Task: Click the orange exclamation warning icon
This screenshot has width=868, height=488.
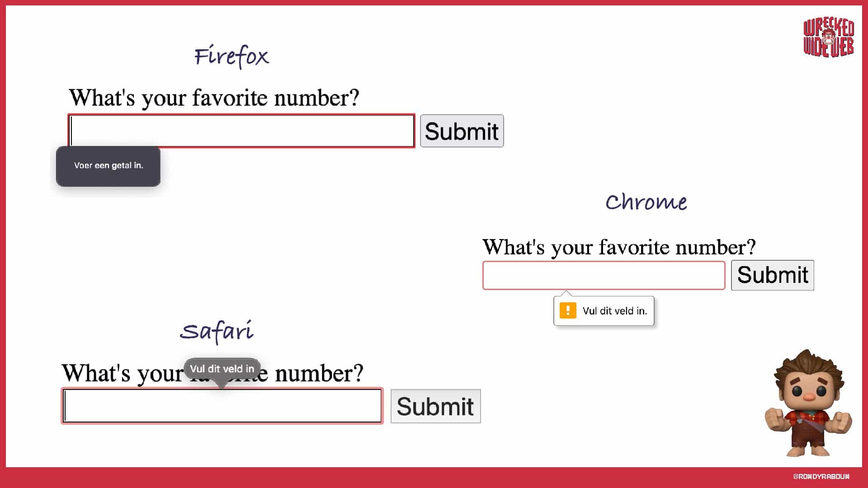Action: [568, 310]
